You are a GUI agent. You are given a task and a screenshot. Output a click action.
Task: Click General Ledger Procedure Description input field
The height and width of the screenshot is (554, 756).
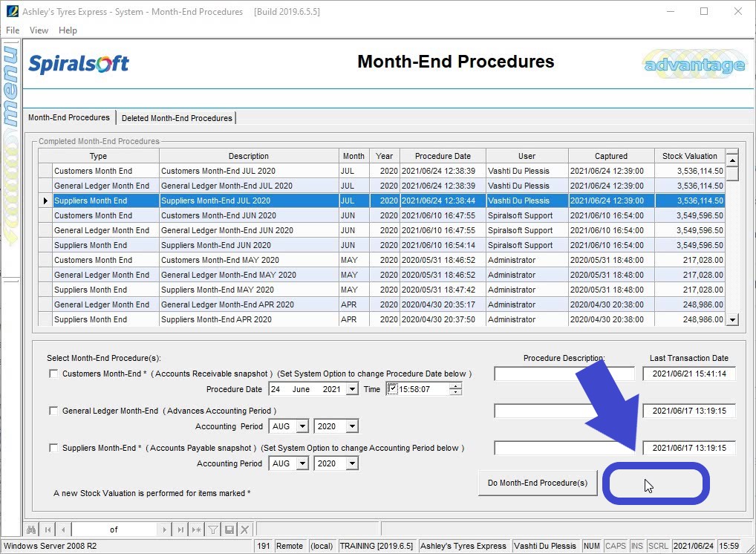pyautogui.click(x=564, y=411)
